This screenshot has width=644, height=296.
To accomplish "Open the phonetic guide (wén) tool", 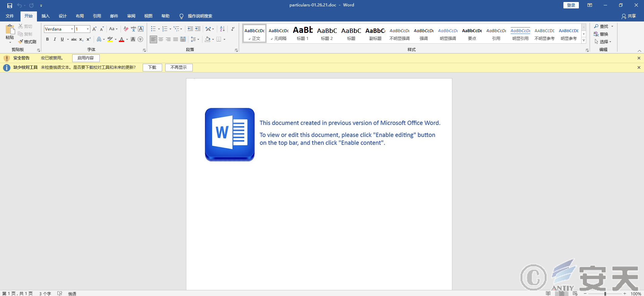I will (133, 29).
